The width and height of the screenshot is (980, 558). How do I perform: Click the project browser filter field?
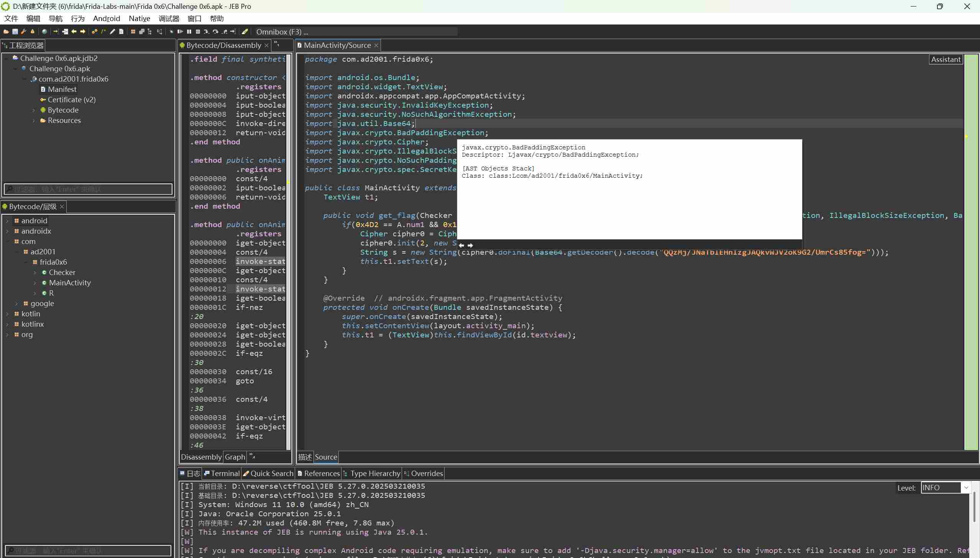(88, 189)
